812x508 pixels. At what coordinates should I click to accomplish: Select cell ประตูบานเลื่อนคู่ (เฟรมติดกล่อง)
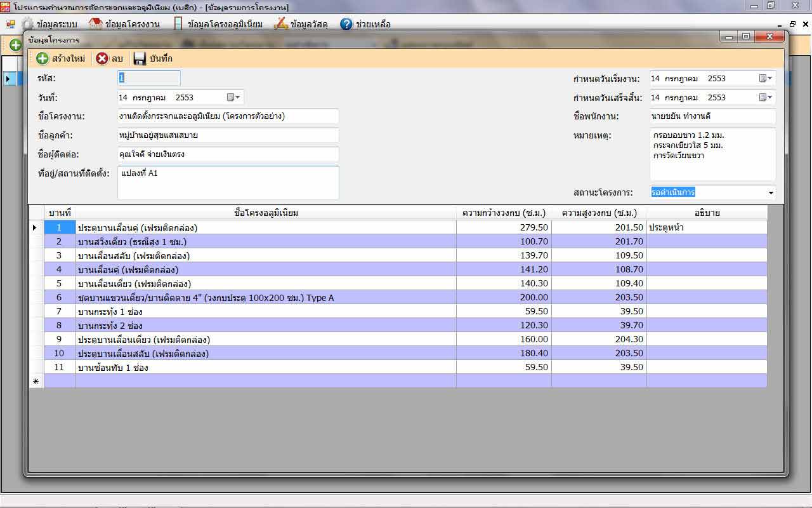[266, 227]
